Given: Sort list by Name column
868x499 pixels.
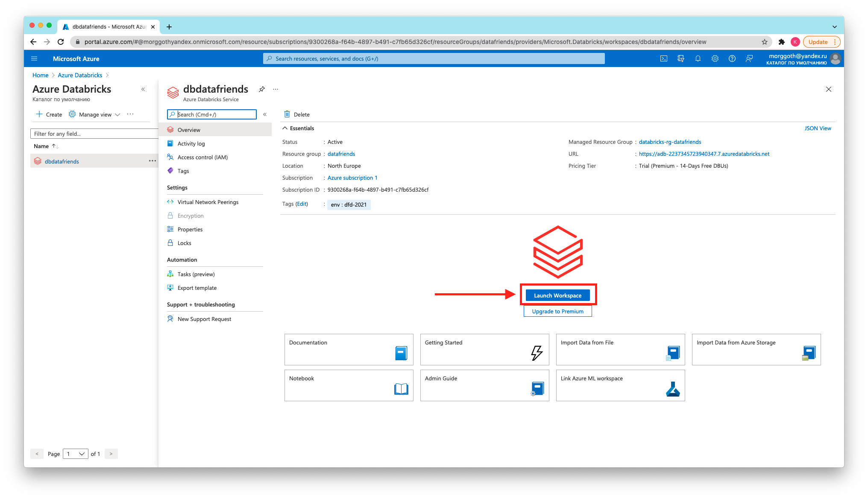Looking at the screenshot, I should click(46, 146).
